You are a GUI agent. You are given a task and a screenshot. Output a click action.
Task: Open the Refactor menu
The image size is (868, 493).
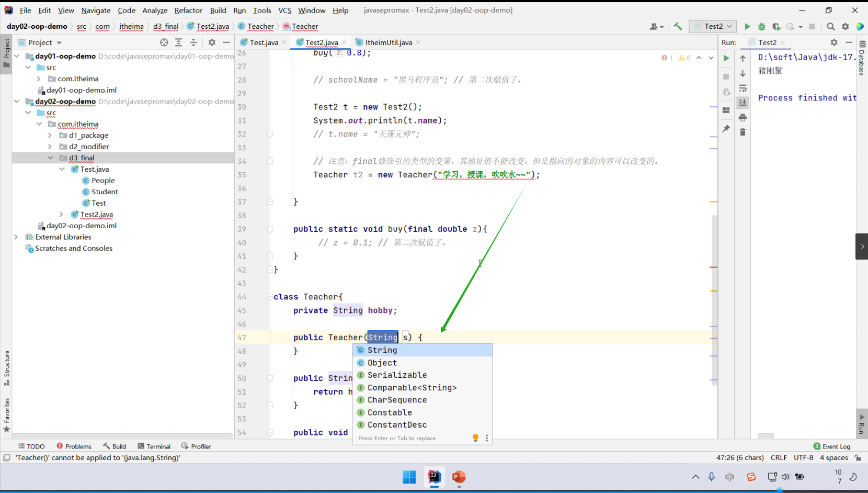coord(188,10)
